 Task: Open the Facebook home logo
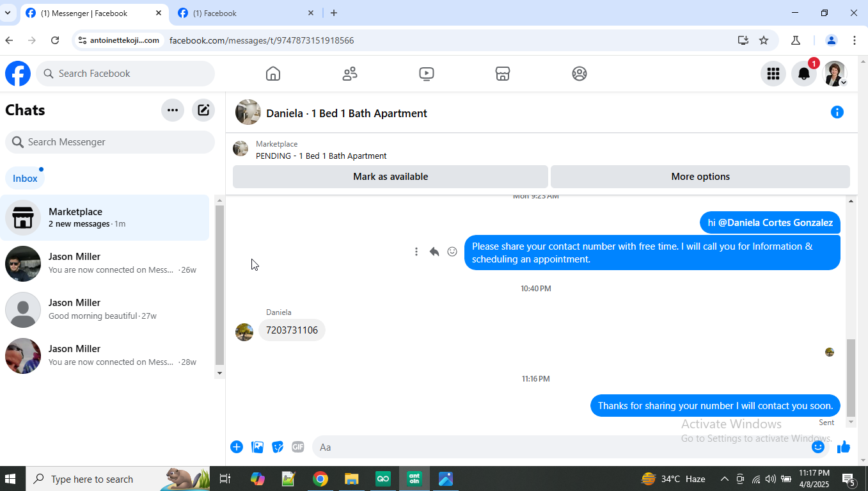coord(18,74)
